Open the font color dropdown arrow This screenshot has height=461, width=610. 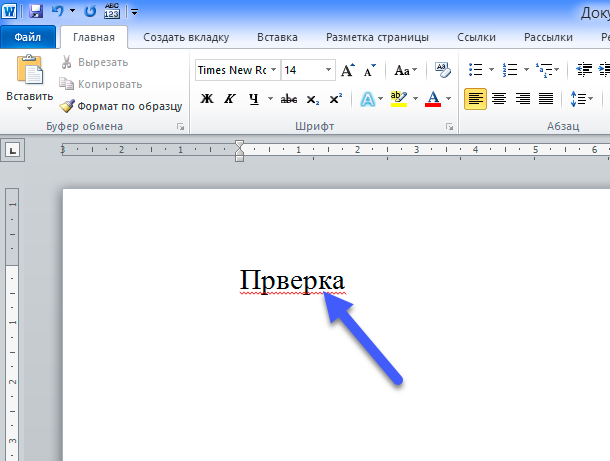point(449,99)
